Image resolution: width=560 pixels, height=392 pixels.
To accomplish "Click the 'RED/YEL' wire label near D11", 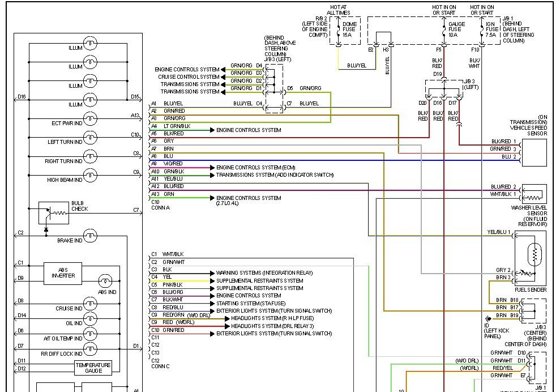I will tap(502, 368).
